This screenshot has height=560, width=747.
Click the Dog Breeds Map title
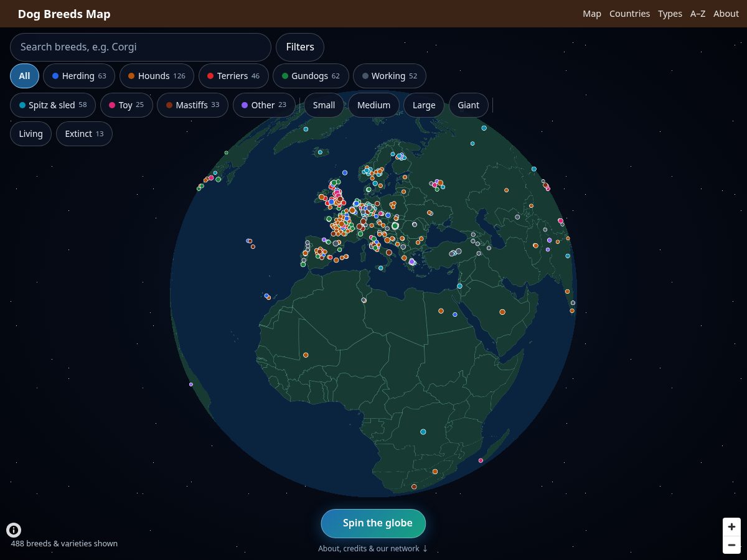[64, 14]
